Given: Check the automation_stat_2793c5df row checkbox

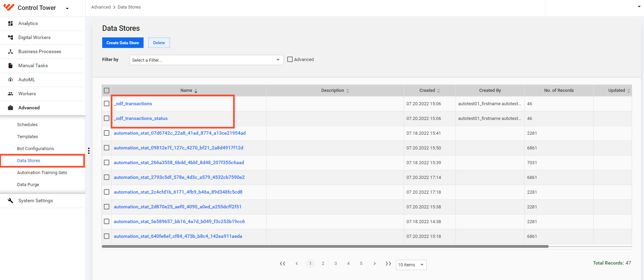Looking at the screenshot, I should click(107, 177).
